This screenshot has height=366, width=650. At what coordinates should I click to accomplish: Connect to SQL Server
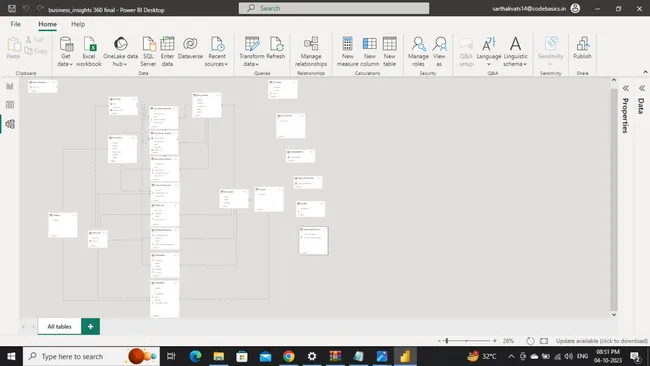point(148,51)
